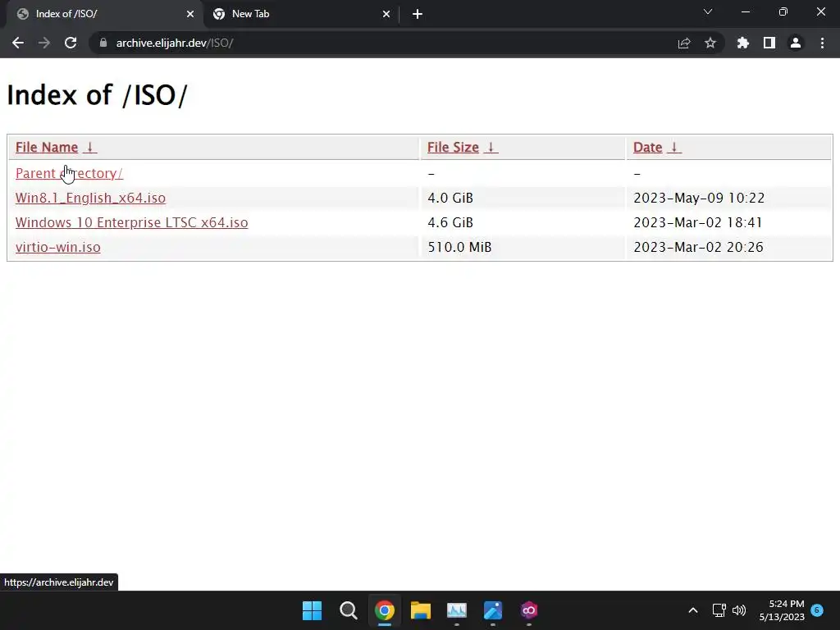
Task: Go back to the previous page
Action: click(x=18, y=43)
